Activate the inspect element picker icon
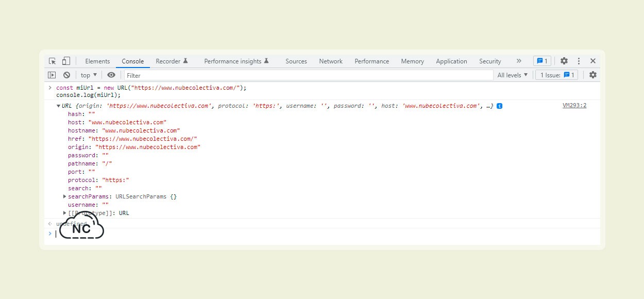644x299 pixels. coord(52,61)
